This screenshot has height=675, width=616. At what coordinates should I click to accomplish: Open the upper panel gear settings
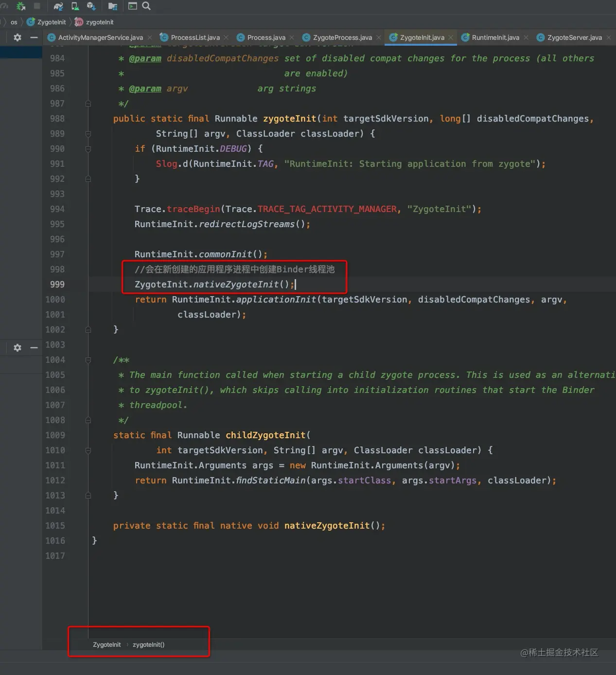(x=18, y=37)
